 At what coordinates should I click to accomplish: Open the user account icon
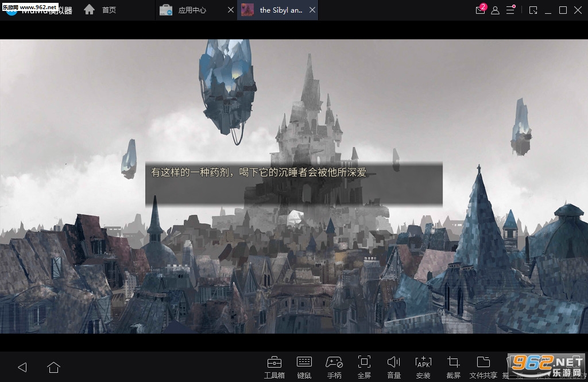point(495,10)
